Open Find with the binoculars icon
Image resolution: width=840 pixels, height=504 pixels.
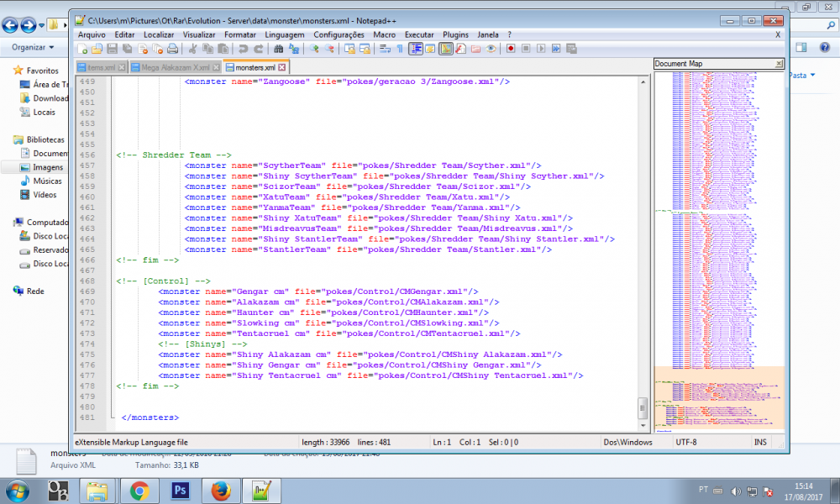coord(279,49)
